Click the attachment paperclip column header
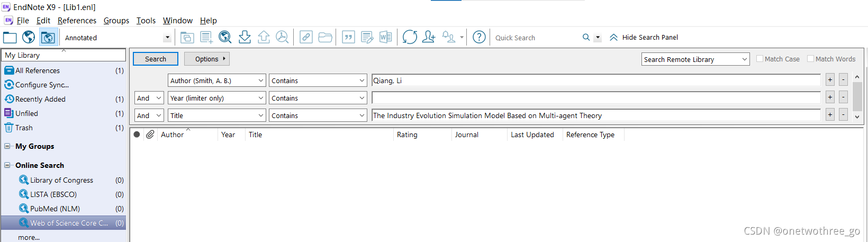 150,135
